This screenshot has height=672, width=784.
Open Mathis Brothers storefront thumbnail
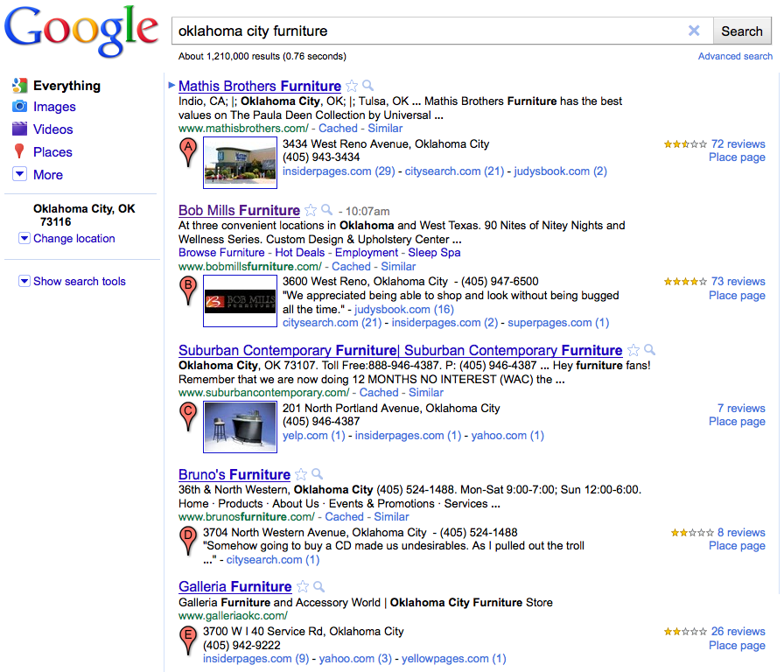tap(240, 164)
